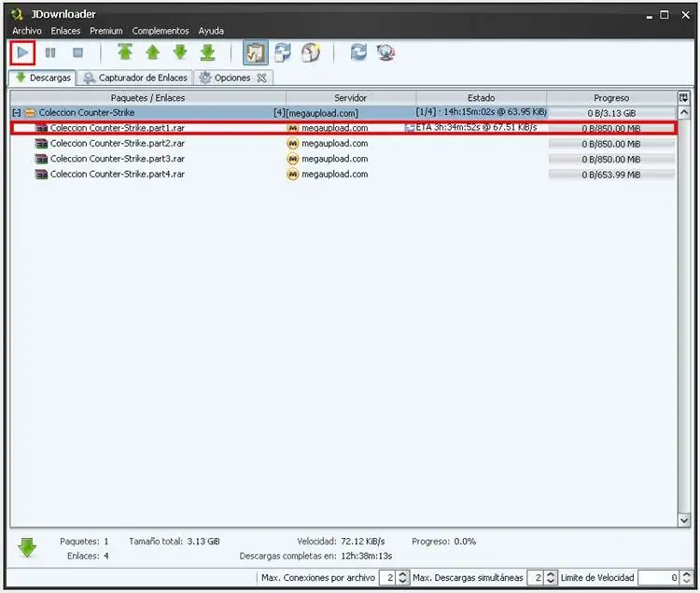Image resolution: width=700 pixels, height=593 pixels.
Task: Click the megaupload icon in part4 row
Action: (x=292, y=175)
